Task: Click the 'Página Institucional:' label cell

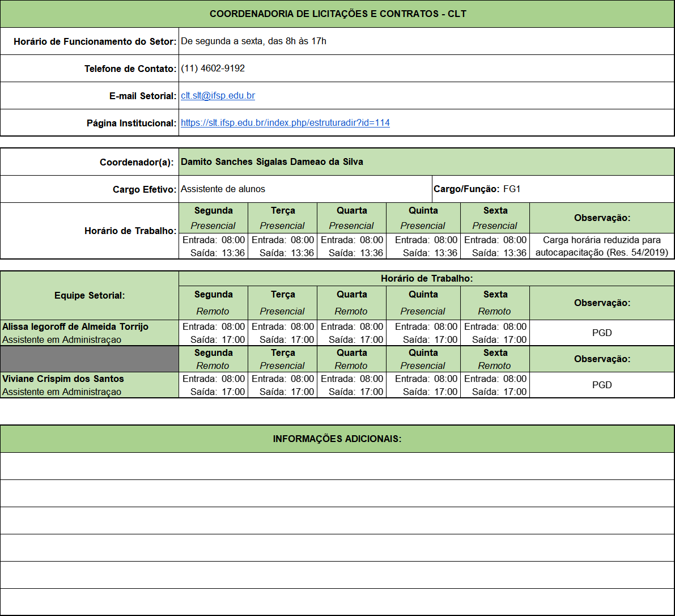Action: (x=90, y=123)
